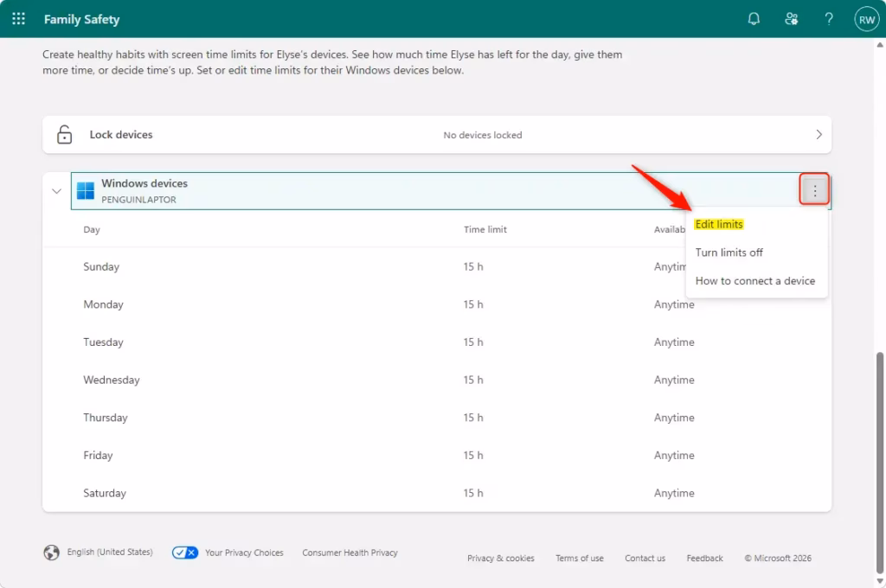Click the PENGUINLAPTOR device name
This screenshot has height=588, width=886.
(138, 200)
